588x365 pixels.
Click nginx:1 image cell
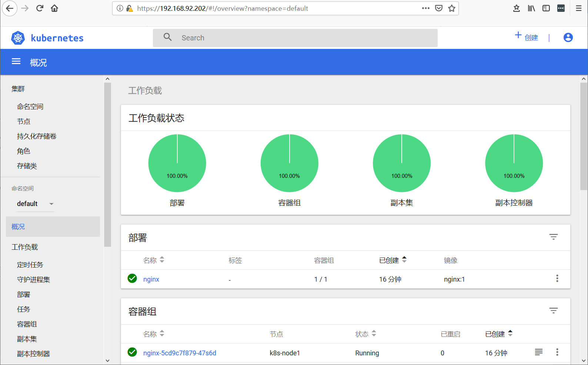coord(454,279)
